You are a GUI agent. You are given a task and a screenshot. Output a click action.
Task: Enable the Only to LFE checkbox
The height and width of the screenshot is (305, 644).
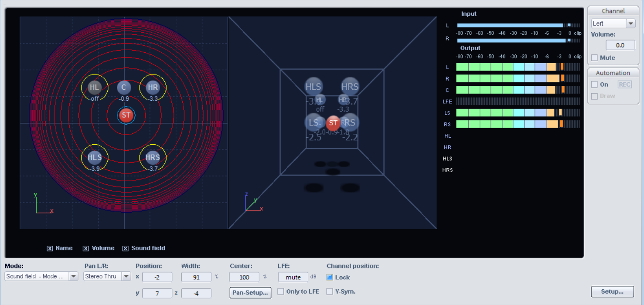pyautogui.click(x=281, y=291)
